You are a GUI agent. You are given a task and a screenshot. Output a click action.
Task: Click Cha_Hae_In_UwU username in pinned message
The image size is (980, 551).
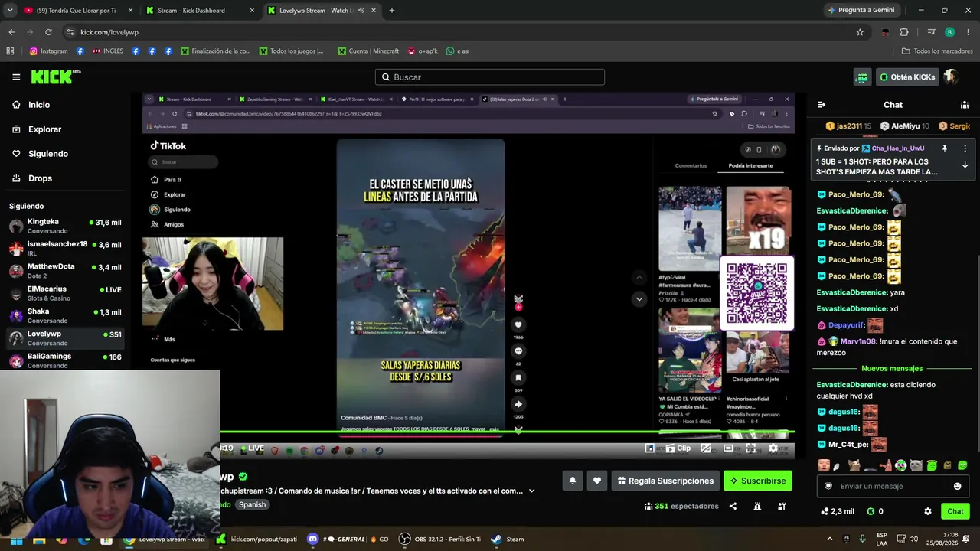(x=898, y=148)
